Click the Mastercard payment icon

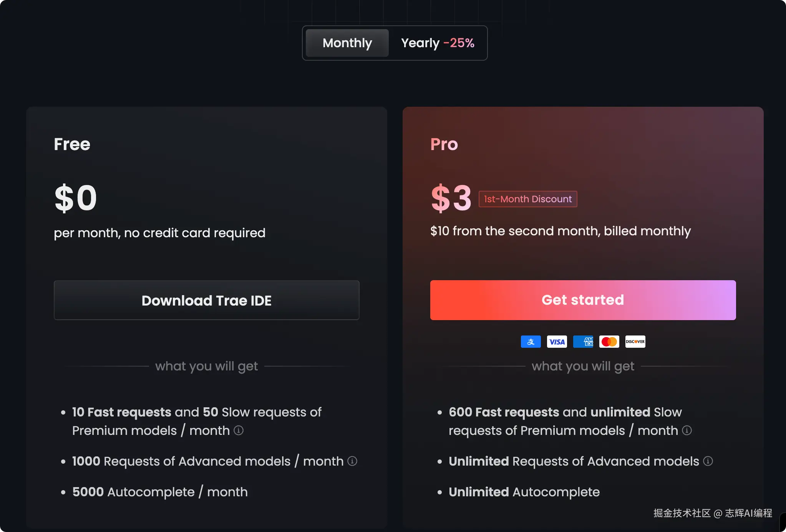[609, 342]
